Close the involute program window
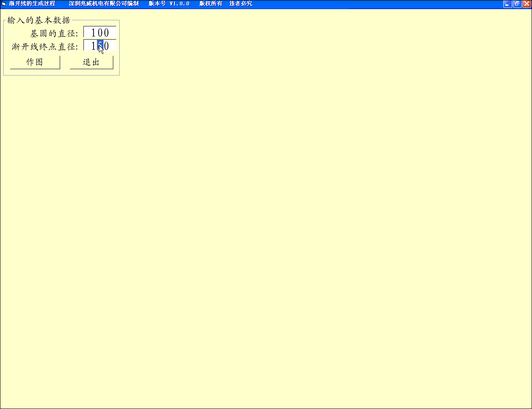Screen dimensions: 532x409 tap(527, 4)
